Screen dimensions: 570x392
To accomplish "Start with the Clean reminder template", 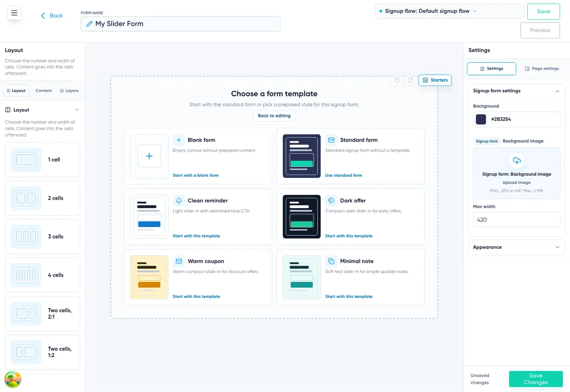I will click(196, 236).
